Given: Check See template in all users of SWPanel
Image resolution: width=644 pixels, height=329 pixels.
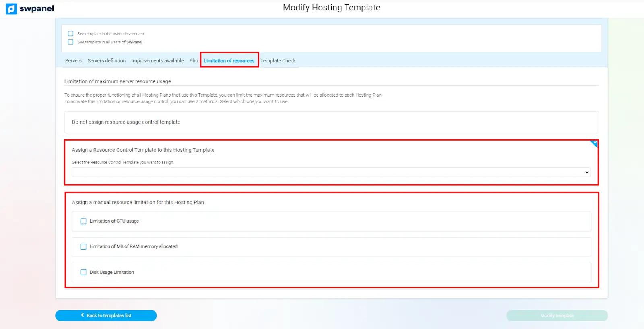Looking at the screenshot, I should [71, 42].
